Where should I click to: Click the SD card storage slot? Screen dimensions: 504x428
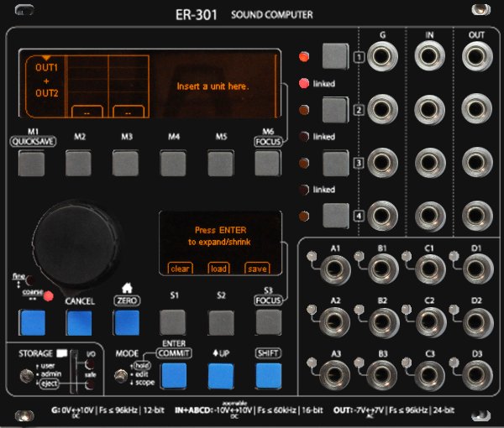click(74, 372)
